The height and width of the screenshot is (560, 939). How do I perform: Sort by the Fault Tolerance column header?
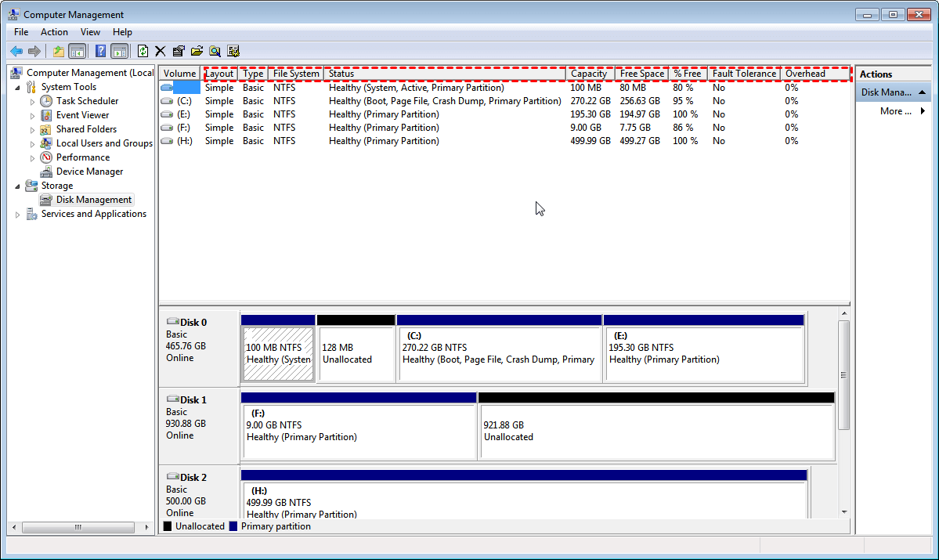744,74
